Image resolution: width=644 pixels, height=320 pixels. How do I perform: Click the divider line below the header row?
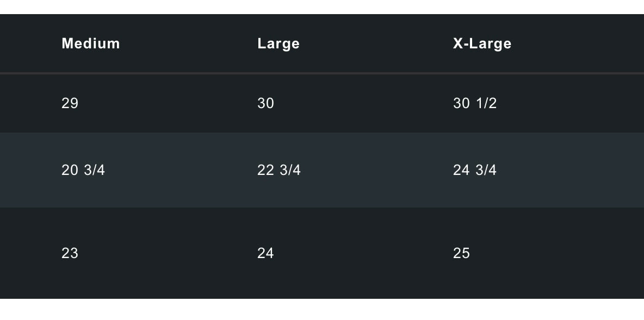pos(322,73)
